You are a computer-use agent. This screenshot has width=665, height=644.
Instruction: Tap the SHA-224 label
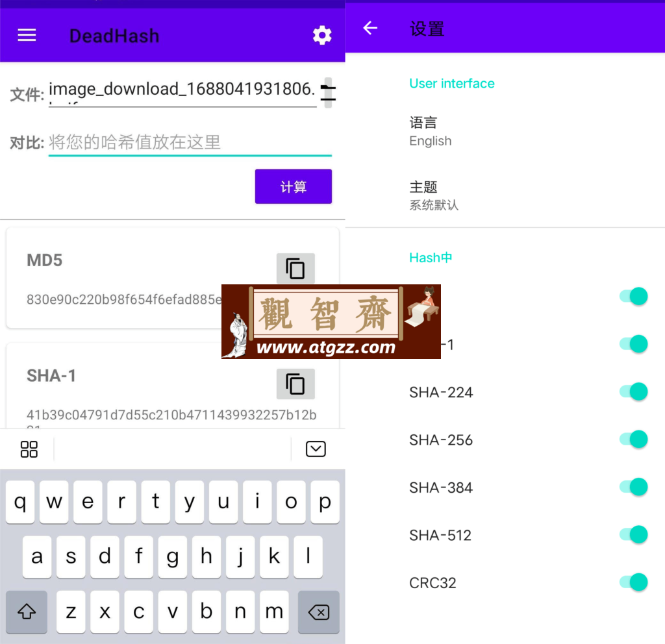441,393
